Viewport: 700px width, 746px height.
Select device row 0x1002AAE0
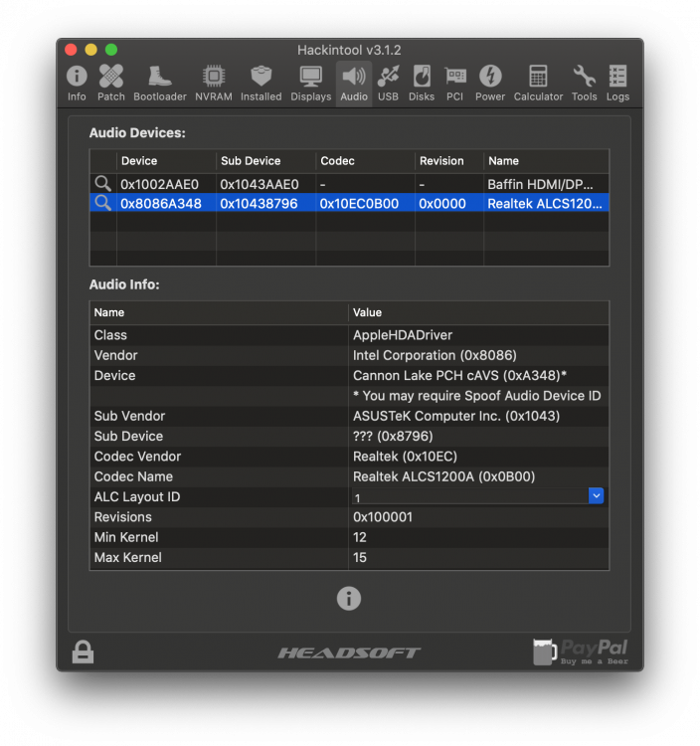click(x=349, y=184)
